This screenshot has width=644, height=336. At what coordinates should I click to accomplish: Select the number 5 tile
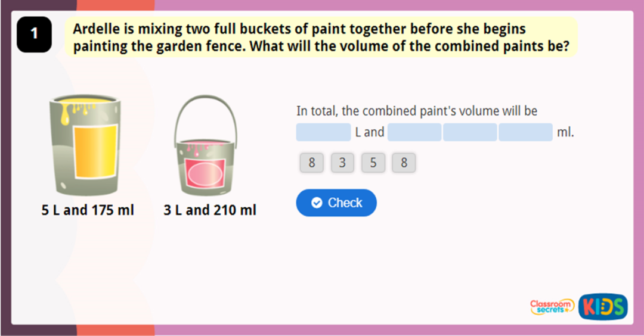(373, 163)
